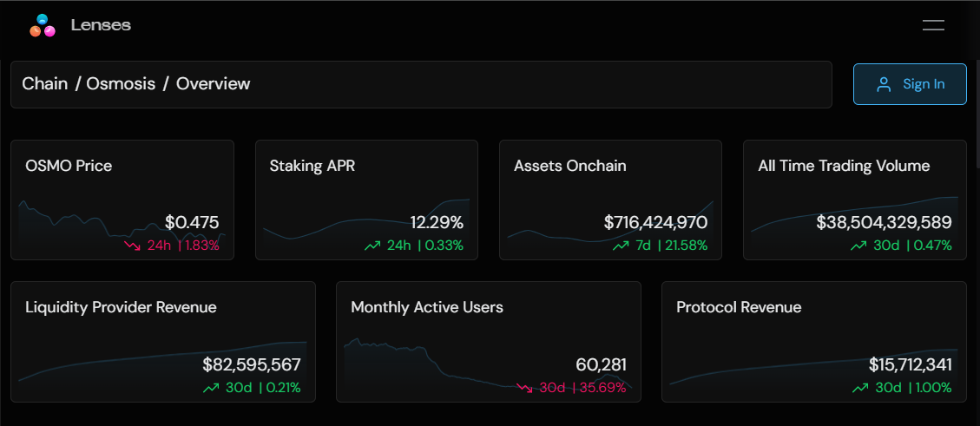Select the Overview breadcrumb
980x426 pixels.
click(x=213, y=84)
